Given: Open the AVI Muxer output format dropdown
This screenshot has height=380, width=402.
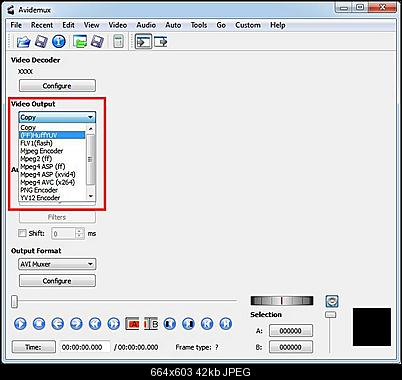Looking at the screenshot, I should [57, 264].
